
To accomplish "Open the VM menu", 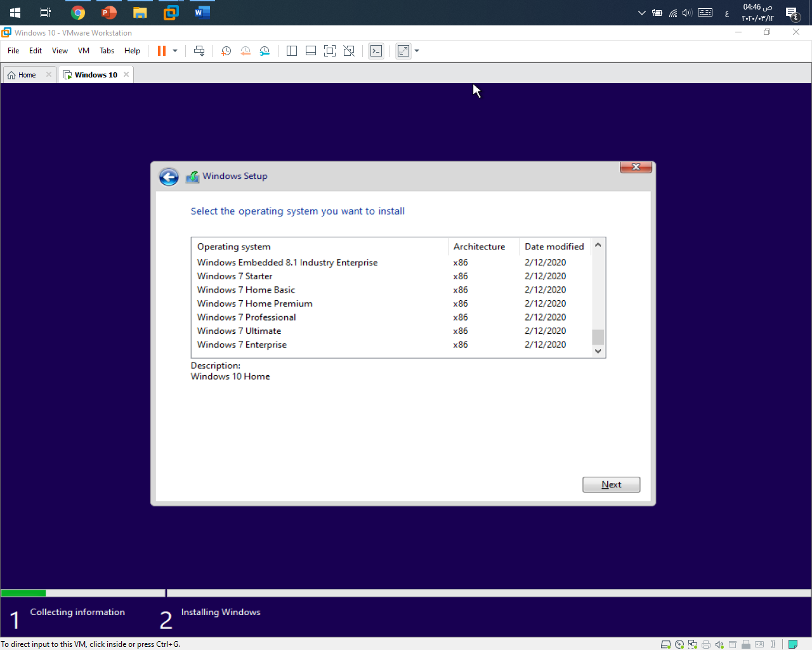I will point(84,51).
